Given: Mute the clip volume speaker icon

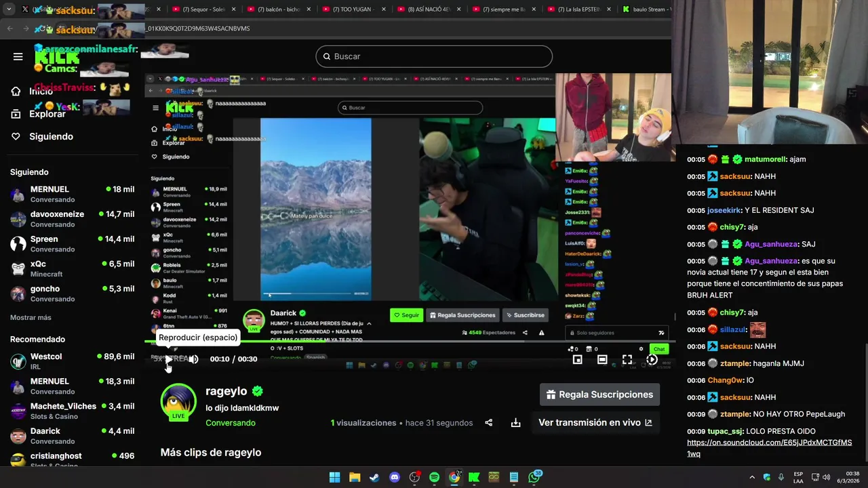Looking at the screenshot, I should pos(193,359).
